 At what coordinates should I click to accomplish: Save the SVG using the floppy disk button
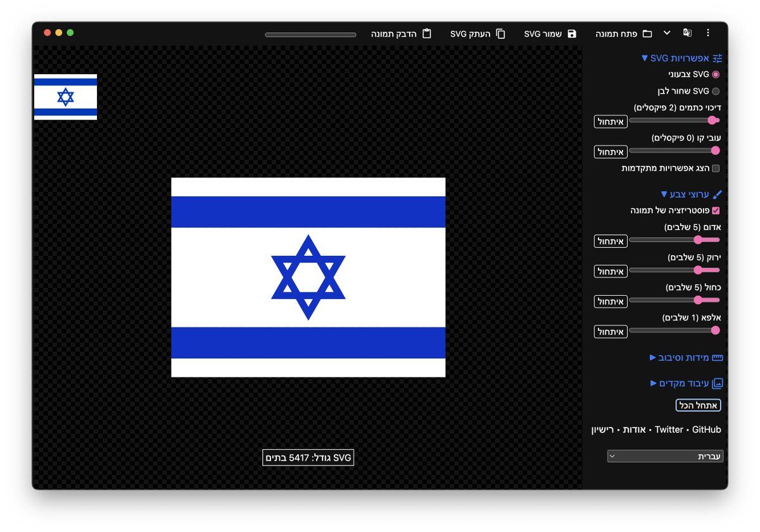(x=550, y=34)
